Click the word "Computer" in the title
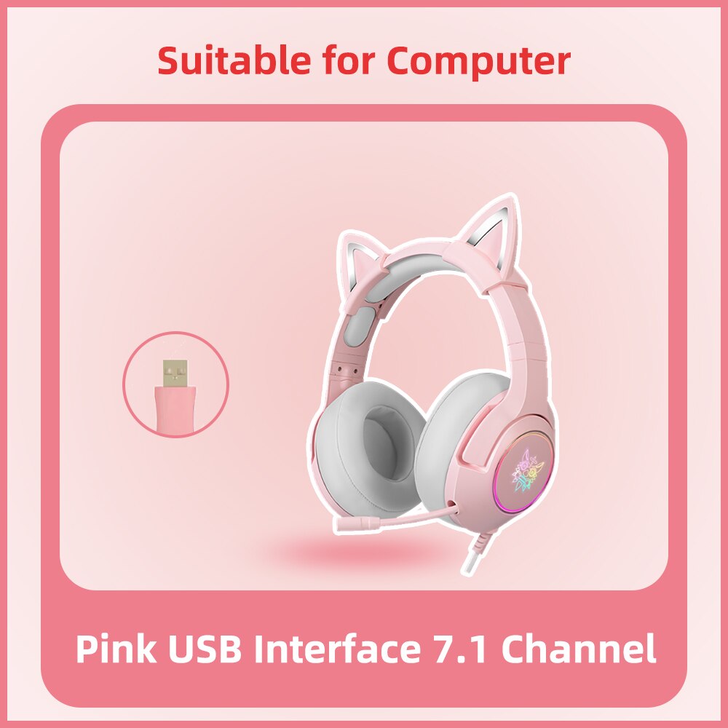 479,61
